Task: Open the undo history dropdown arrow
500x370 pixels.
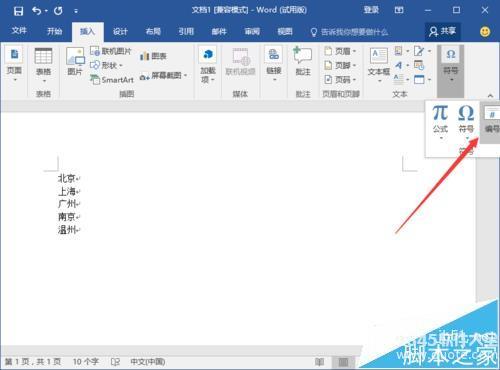Action: (x=46, y=11)
